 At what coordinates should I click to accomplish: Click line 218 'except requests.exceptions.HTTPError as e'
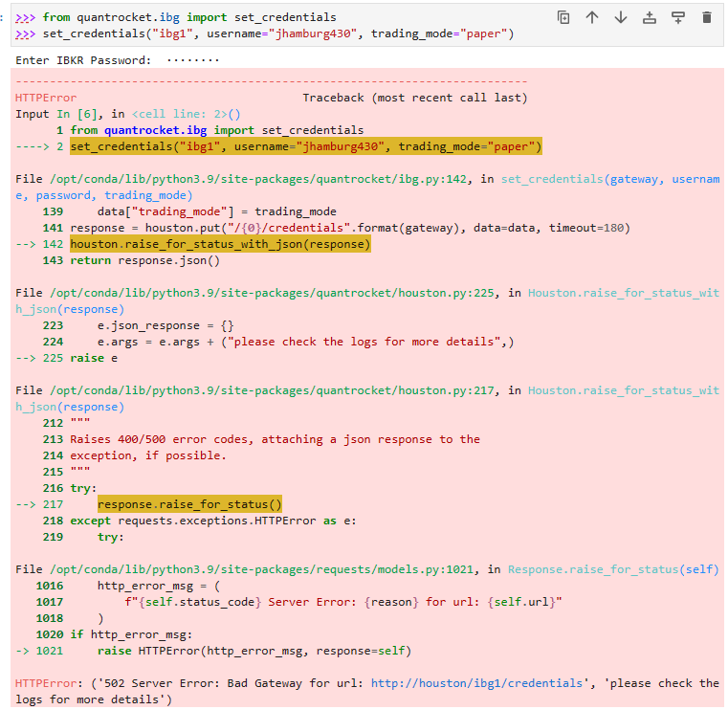pos(213,521)
